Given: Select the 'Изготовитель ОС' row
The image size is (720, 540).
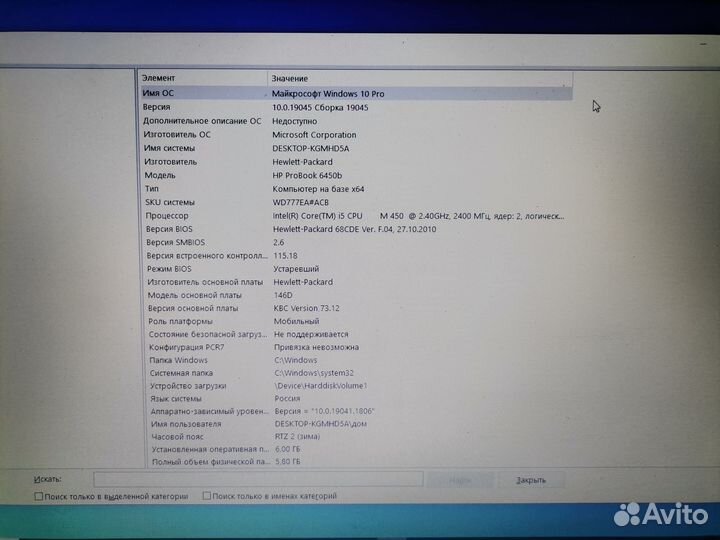Looking at the screenshot, I should 356,135.
